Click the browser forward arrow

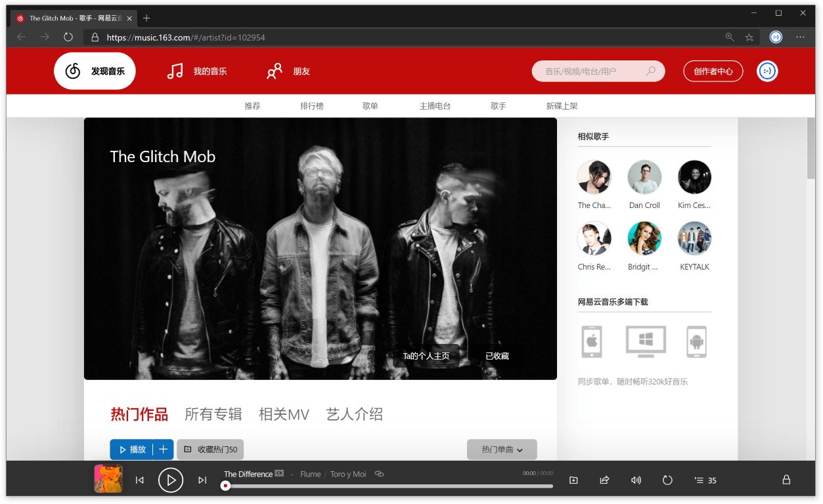tap(45, 37)
